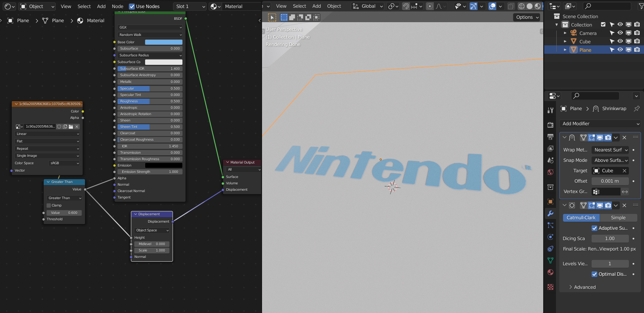The image size is (644, 313).
Task: Toggle viewport X-ray mode
Action: coord(511,6)
